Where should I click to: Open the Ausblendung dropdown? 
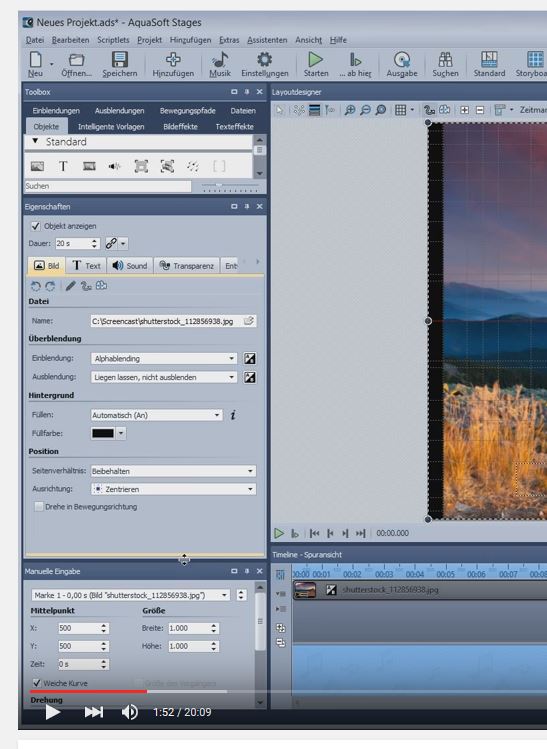click(x=164, y=377)
